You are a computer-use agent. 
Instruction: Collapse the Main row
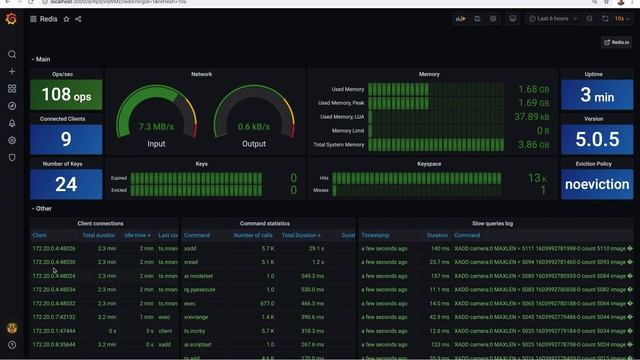tap(41, 59)
